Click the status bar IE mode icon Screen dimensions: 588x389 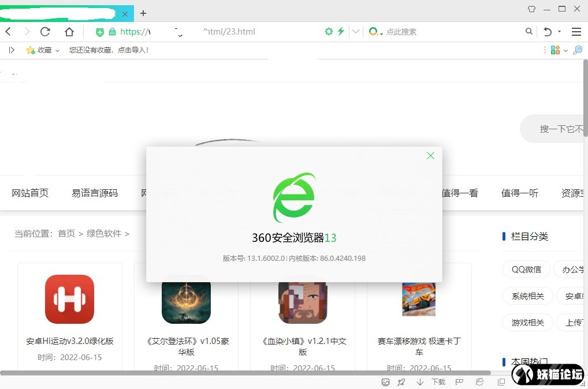coord(479,382)
